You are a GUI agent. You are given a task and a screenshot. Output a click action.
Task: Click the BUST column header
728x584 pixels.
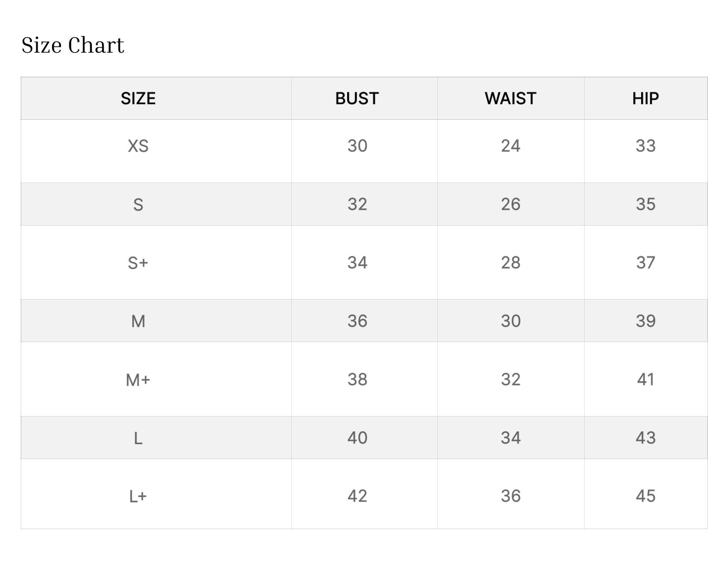(x=357, y=99)
